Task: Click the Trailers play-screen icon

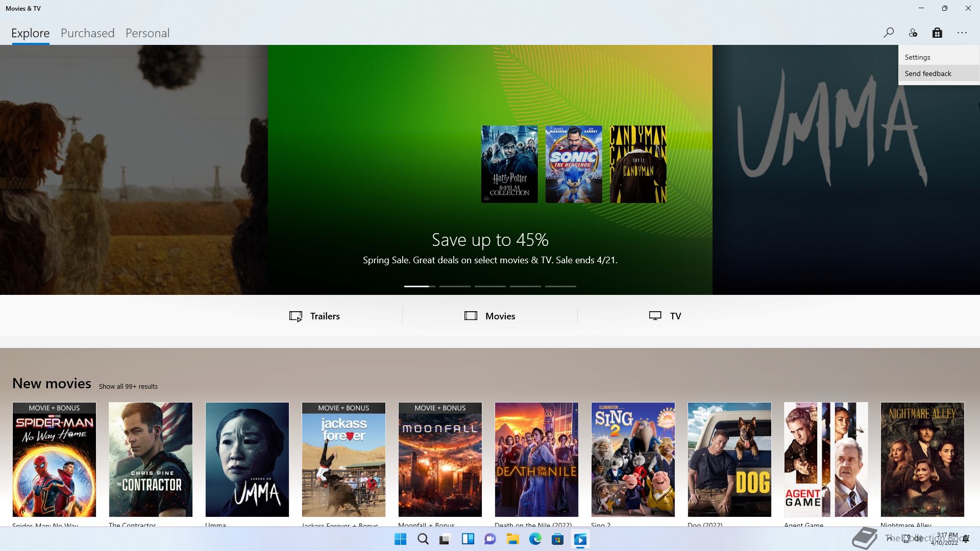Action: tap(296, 316)
